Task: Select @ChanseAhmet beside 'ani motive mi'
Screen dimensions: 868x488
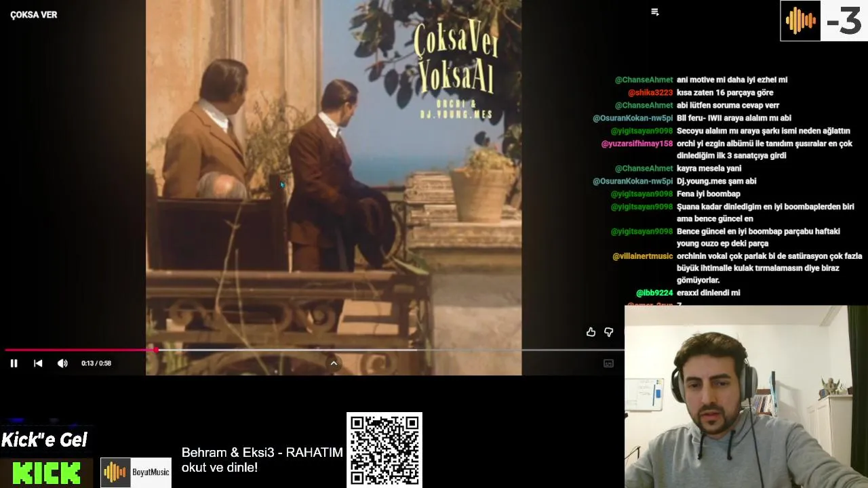Action: coord(644,80)
